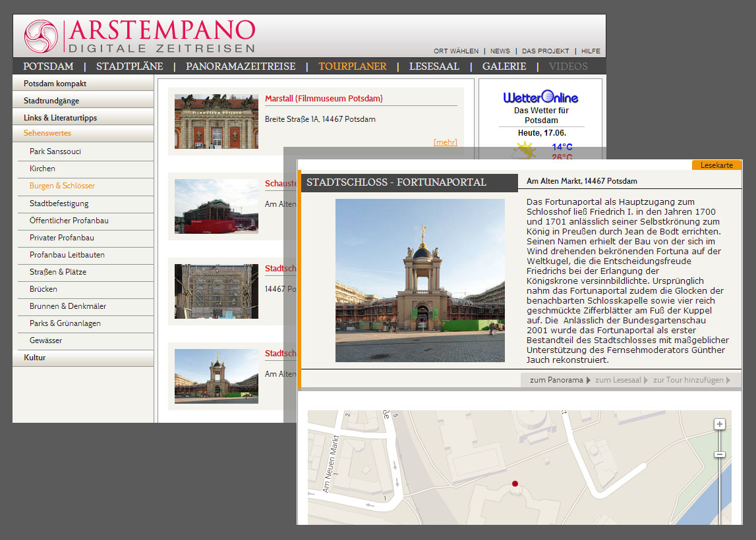Select Brücken in the sidebar
Image resolution: width=756 pixels, height=540 pixels.
coord(85,289)
